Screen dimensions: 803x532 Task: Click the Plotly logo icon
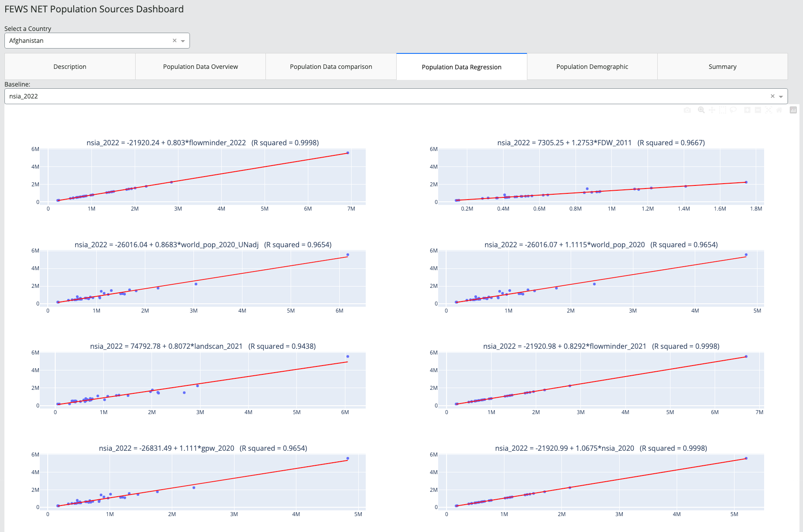point(793,110)
